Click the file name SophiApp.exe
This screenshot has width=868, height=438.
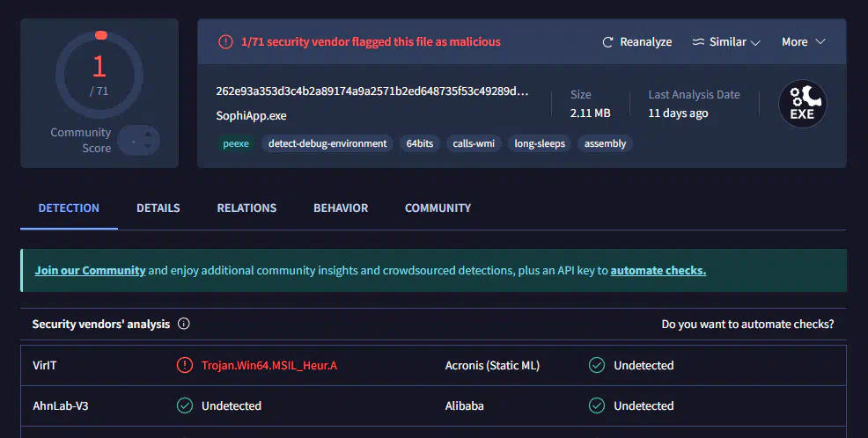pos(251,116)
